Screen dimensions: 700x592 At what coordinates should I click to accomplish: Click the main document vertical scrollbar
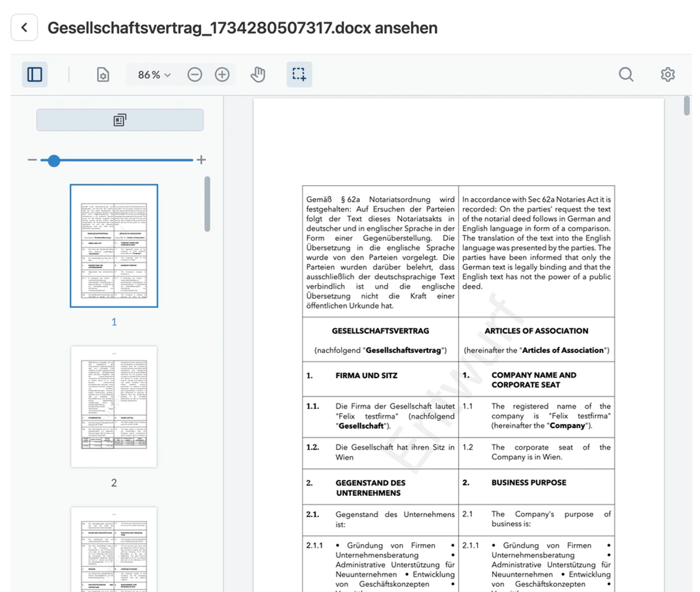tap(687, 106)
